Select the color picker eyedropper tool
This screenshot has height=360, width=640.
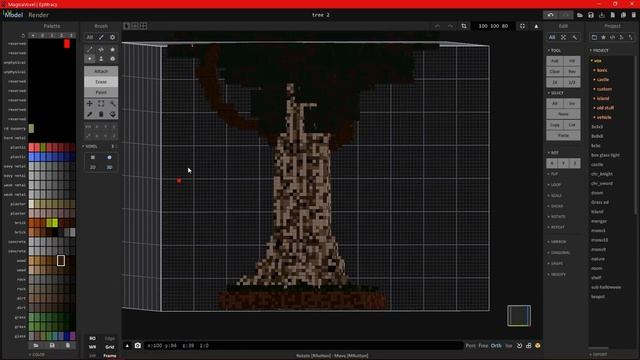pyautogui.click(x=90, y=114)
